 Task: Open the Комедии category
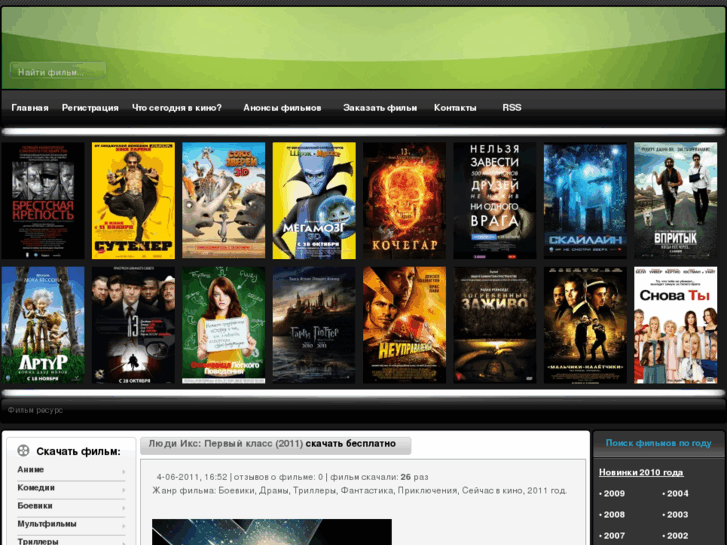pyautogui.click(x=36, y=487)
